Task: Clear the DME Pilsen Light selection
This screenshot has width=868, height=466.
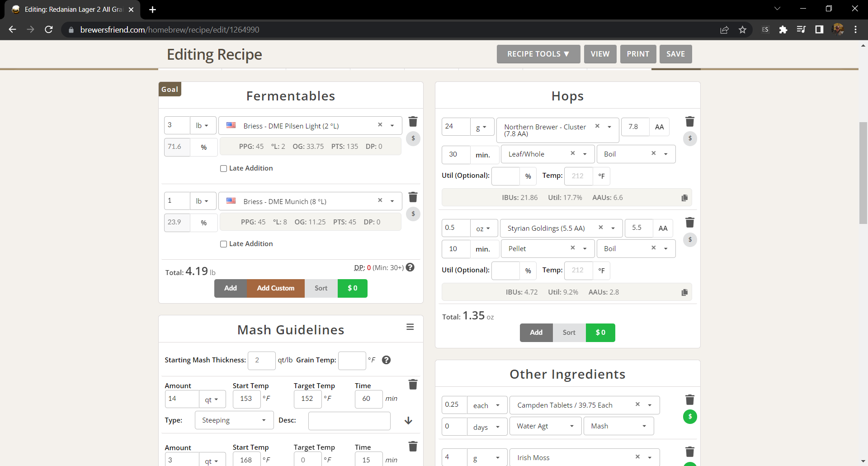Action: [x=380, y=125]
